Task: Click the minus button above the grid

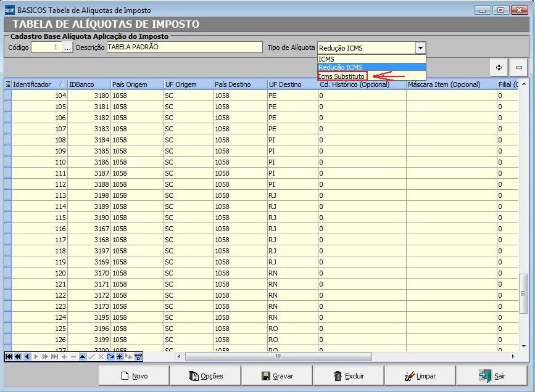Action: 519,67
